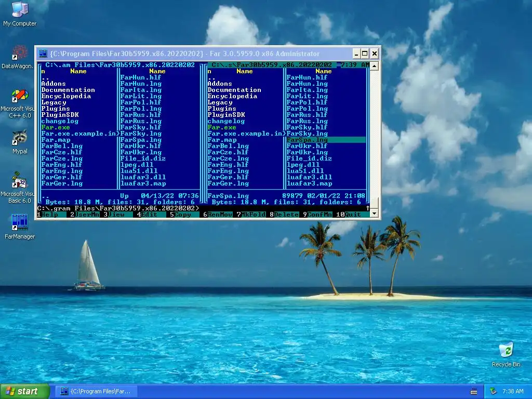Click Far window title bar system icon
Viewport: 532px width, 399px height.
click(43, 54)
